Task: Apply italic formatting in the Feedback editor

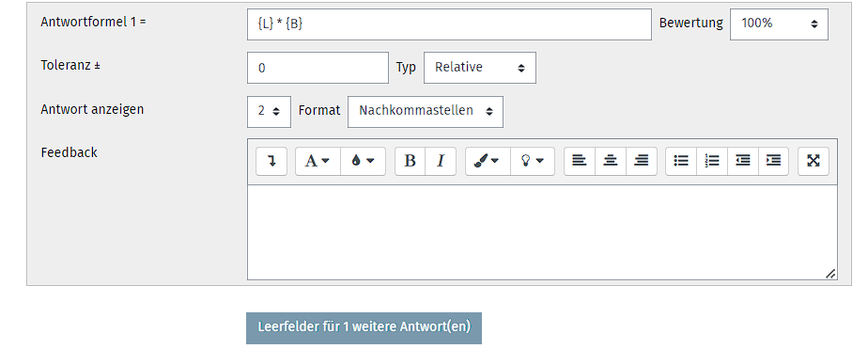Action: click(x=441, y=161)
